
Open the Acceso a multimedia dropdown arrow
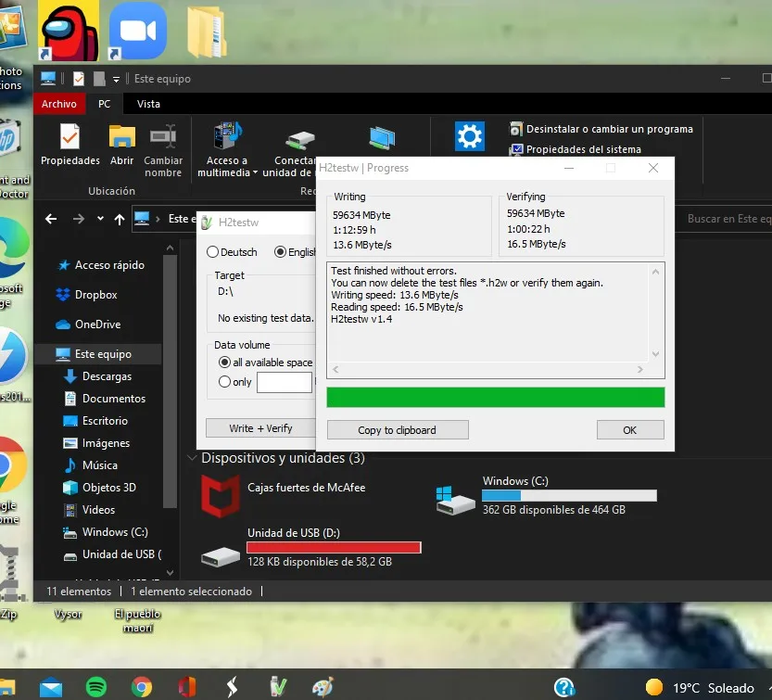[254, 173]
